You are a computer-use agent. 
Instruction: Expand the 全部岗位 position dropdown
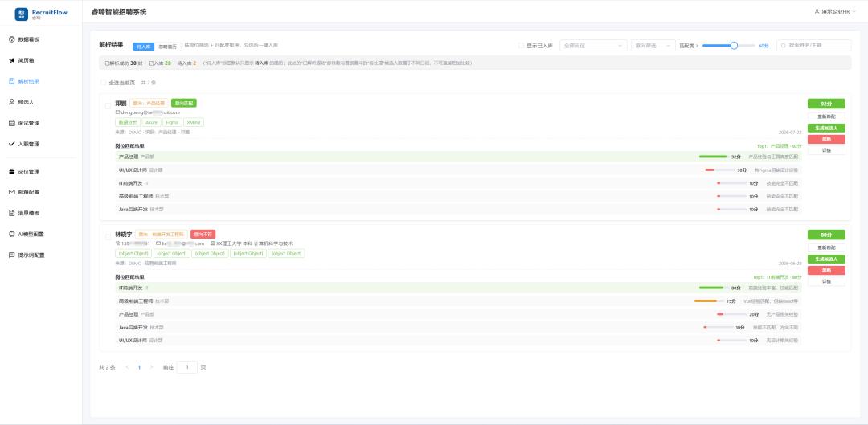593,45
